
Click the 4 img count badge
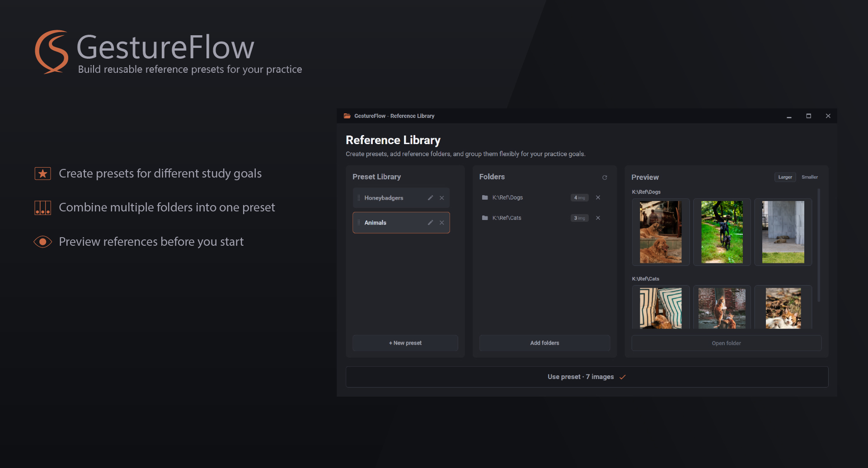579,197
